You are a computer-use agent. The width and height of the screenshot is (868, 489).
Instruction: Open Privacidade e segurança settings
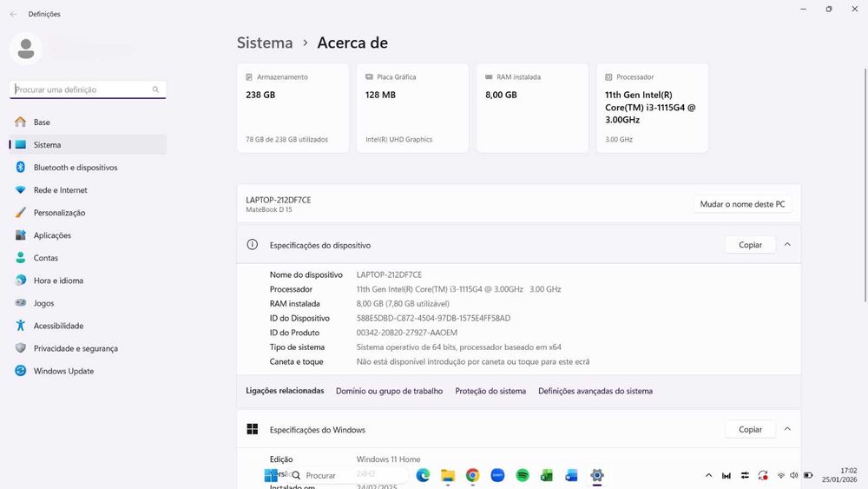[x=88, y=349]
